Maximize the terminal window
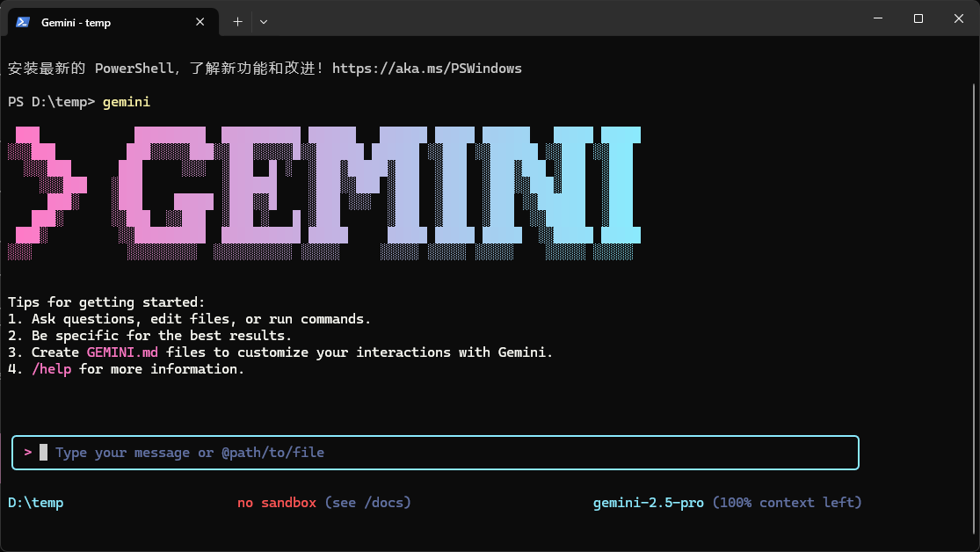 coord(918,18)
